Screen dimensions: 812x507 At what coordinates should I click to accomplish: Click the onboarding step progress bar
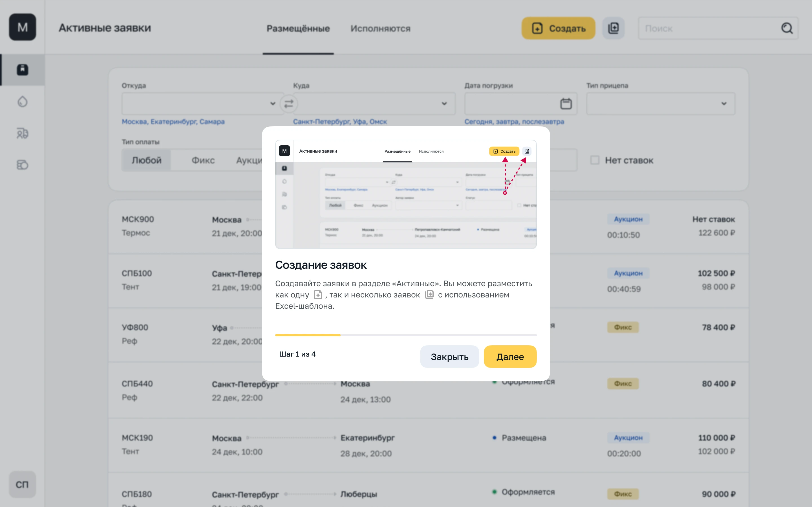coord(406,335)
